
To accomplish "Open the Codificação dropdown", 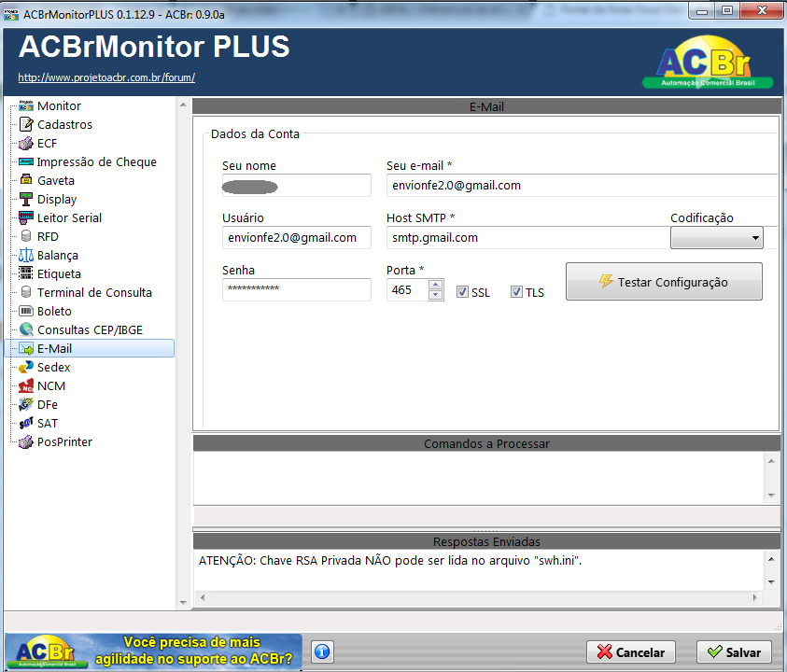I will [717, 238].
